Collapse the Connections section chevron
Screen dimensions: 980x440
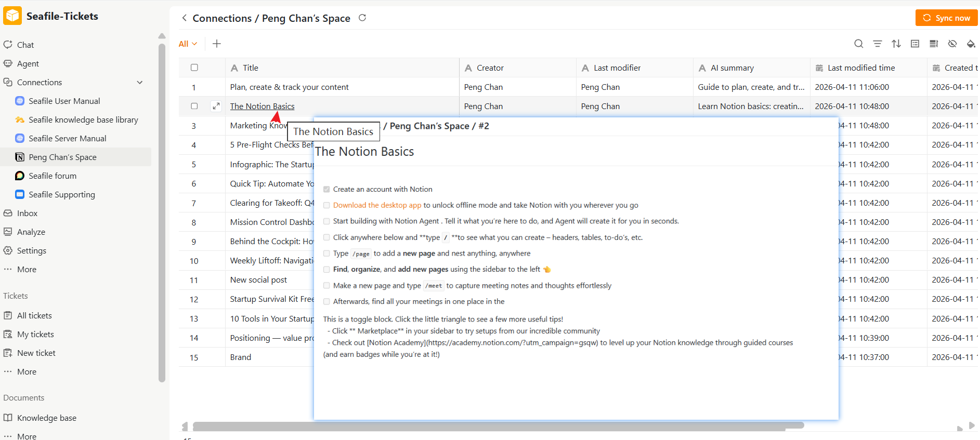(139, 82)
